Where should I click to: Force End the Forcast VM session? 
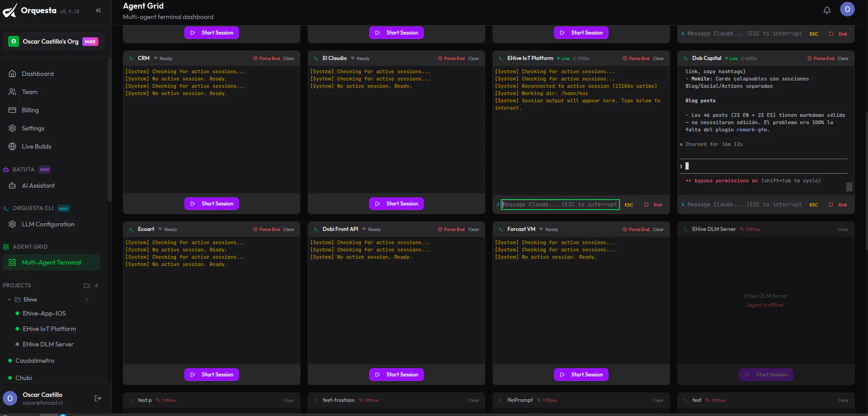tap(636, 229)
